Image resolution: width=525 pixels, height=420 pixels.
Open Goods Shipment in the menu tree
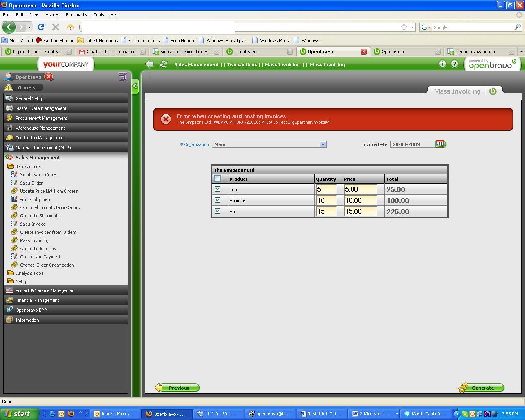coord(36,199)
